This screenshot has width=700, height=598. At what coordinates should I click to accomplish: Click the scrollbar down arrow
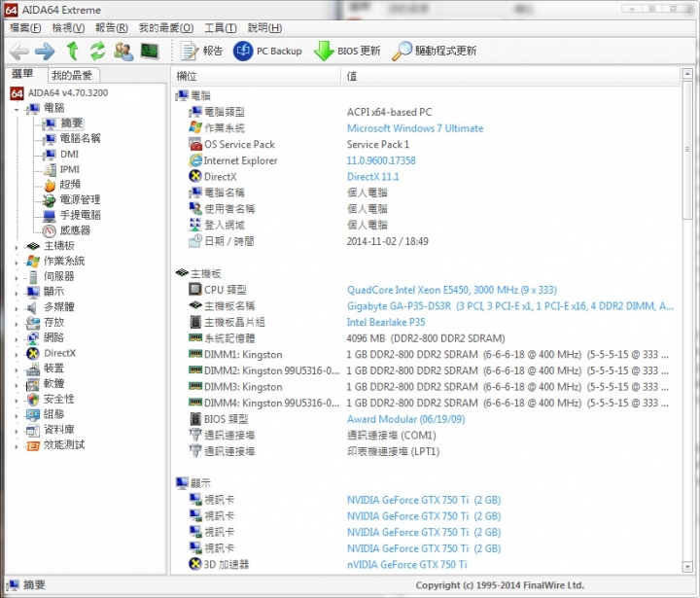687,567
